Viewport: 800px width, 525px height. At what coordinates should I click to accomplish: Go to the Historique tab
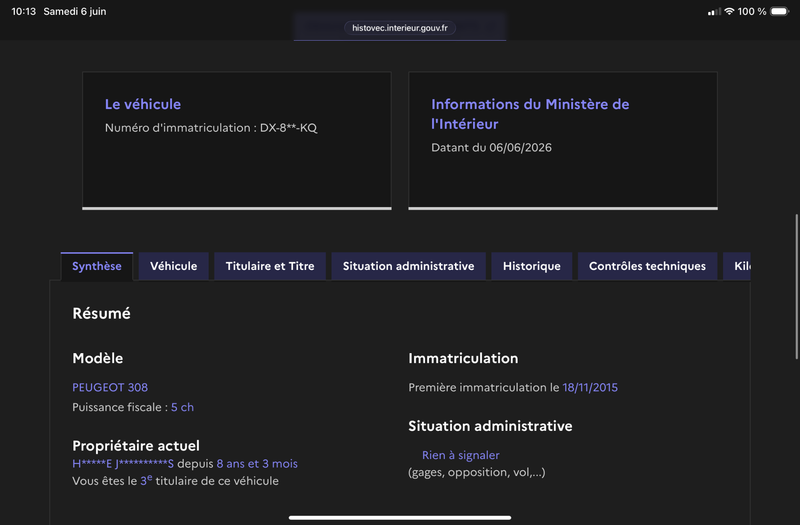point(532,266)
